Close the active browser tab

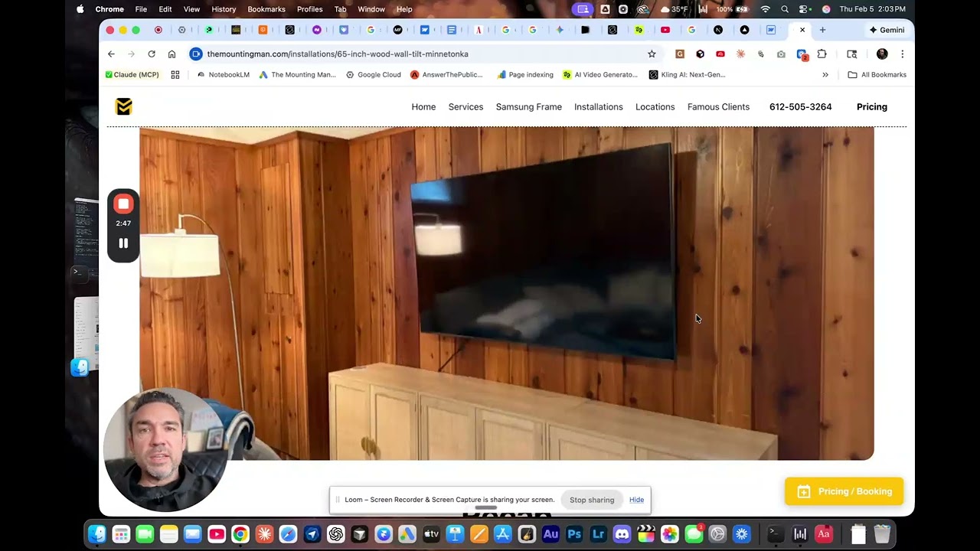802,30
